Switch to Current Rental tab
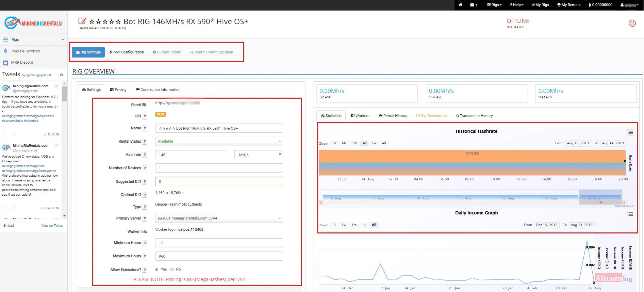The width and height of the screenshot is (644, 292). pos(167,52)
